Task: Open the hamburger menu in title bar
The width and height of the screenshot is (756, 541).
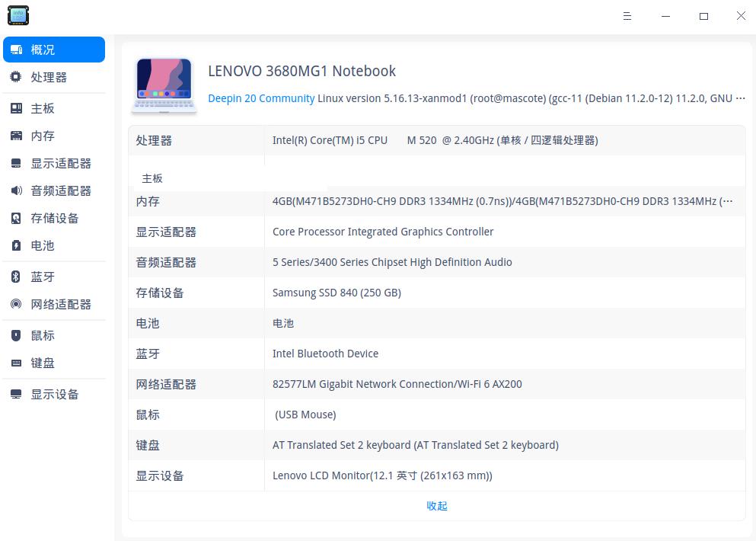Action: click(627, 16)
